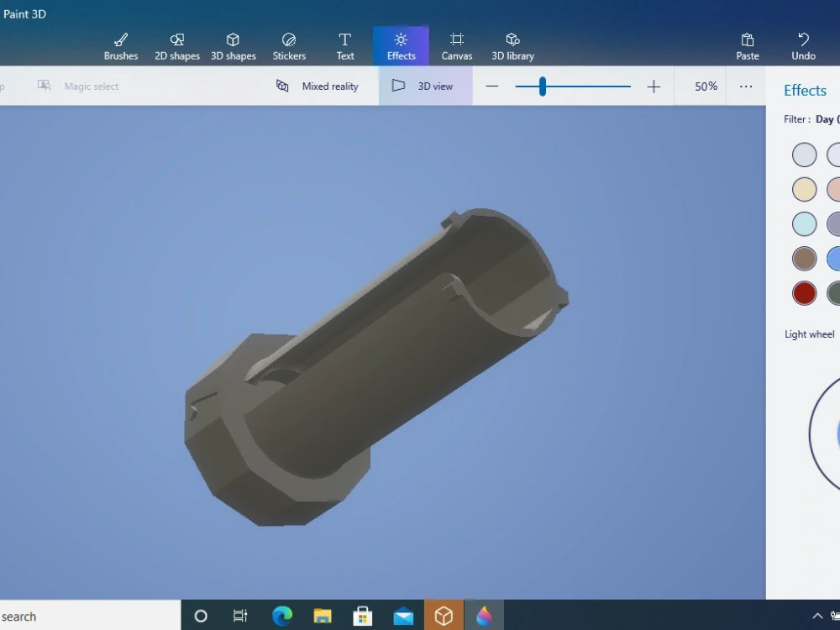
Task: Switch on Mixed reality view
Action: point(319,86)
